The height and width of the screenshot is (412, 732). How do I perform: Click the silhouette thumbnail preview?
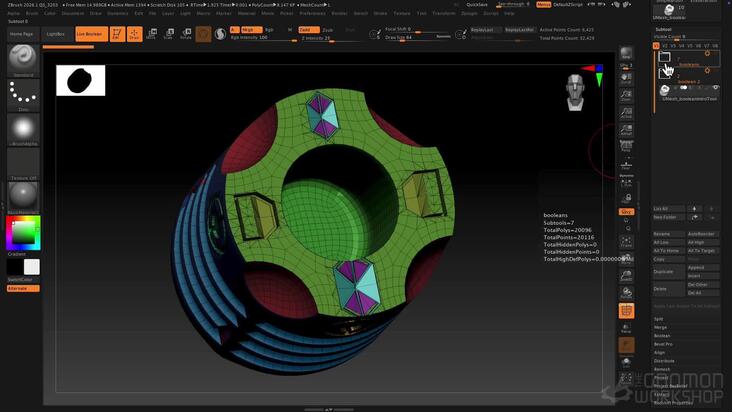tap(80, 80)
